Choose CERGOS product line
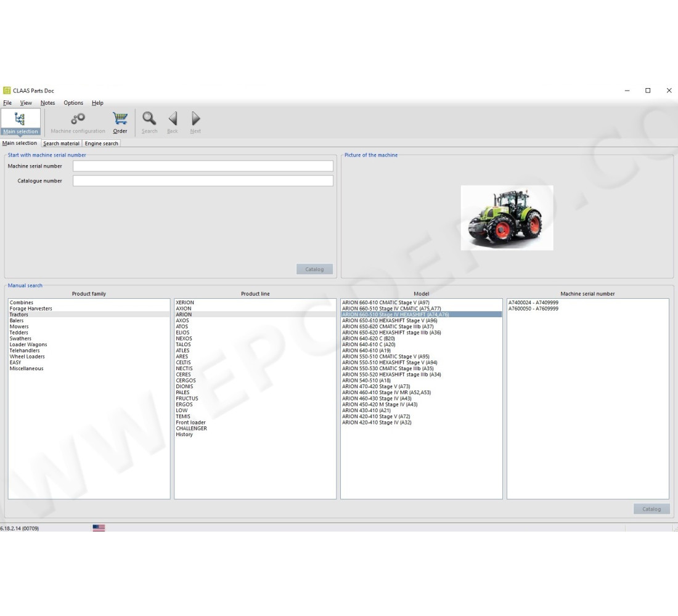The width and height of the screenshot is (678, 616). point(255,381)
